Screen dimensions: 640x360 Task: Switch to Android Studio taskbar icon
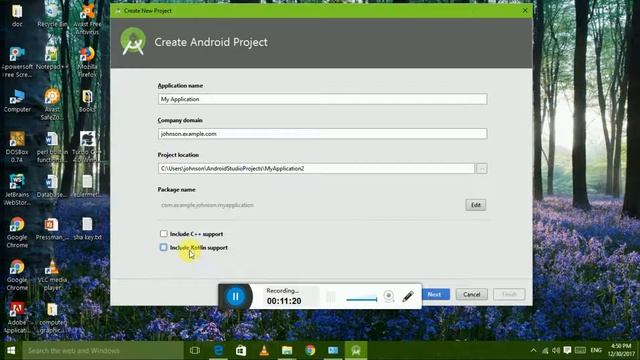pyautogui.click(x=356, y=350)
